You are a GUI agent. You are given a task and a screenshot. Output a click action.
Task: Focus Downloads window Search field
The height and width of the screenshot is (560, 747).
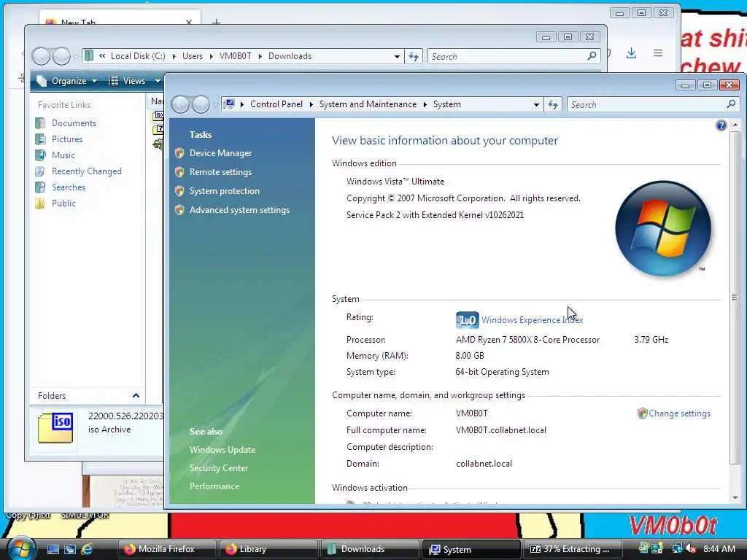(513, 56)
